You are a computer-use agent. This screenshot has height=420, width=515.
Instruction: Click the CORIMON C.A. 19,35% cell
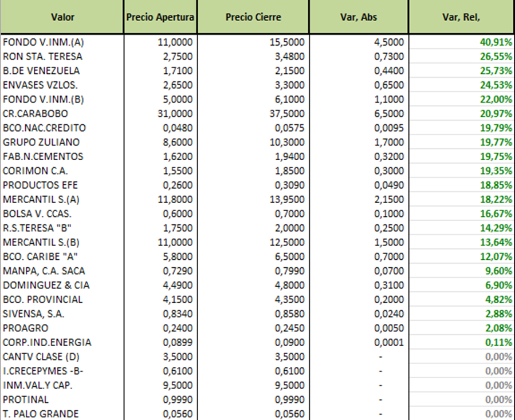pos(496,171)
